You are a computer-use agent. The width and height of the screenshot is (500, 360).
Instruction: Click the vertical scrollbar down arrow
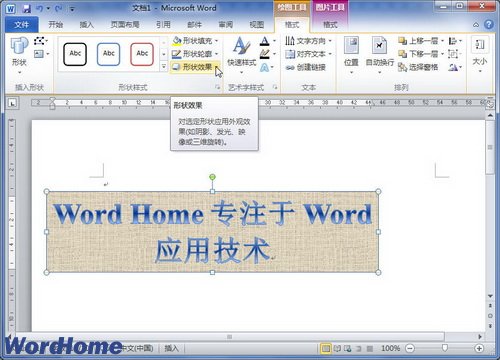point(490,296)
